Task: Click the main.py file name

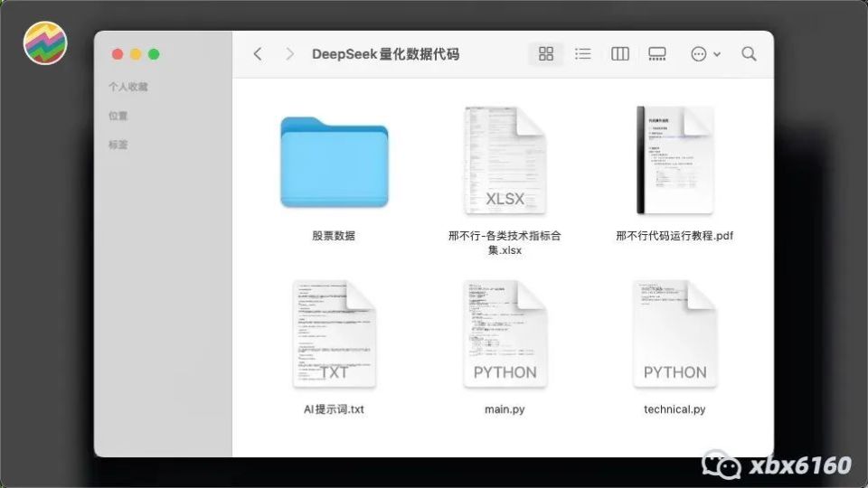Action: (x=505, y=409)
